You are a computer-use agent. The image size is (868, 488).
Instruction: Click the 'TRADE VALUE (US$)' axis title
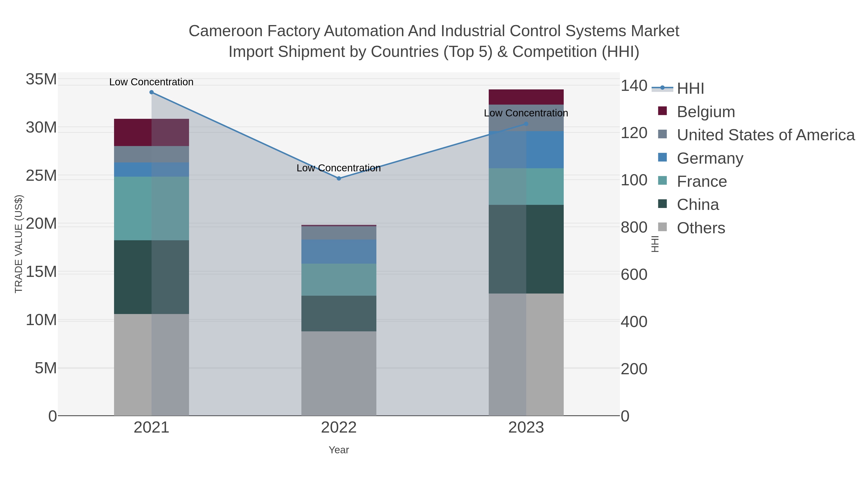click(x=19, y=244)
